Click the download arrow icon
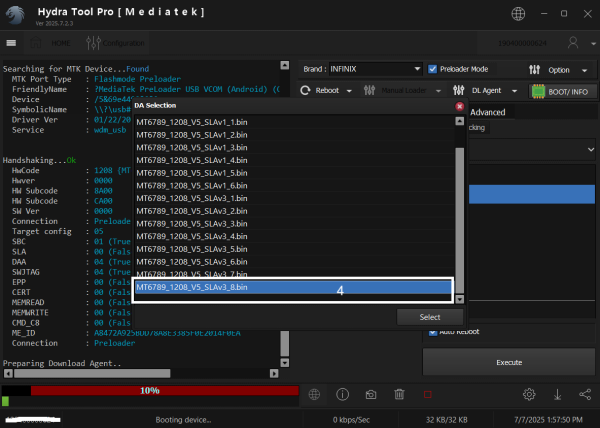Image resolution: width=600 pixels, height=428 pixels. click(x=558, y=394)
